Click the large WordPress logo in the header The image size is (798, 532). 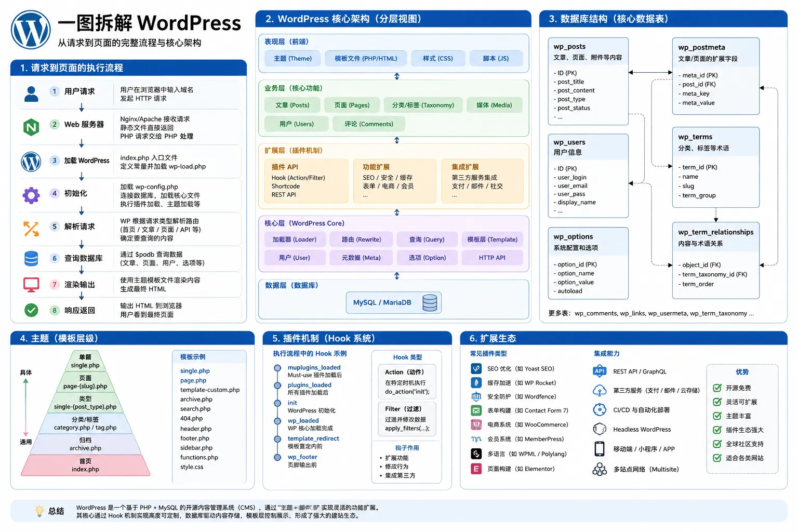point(31,30)
